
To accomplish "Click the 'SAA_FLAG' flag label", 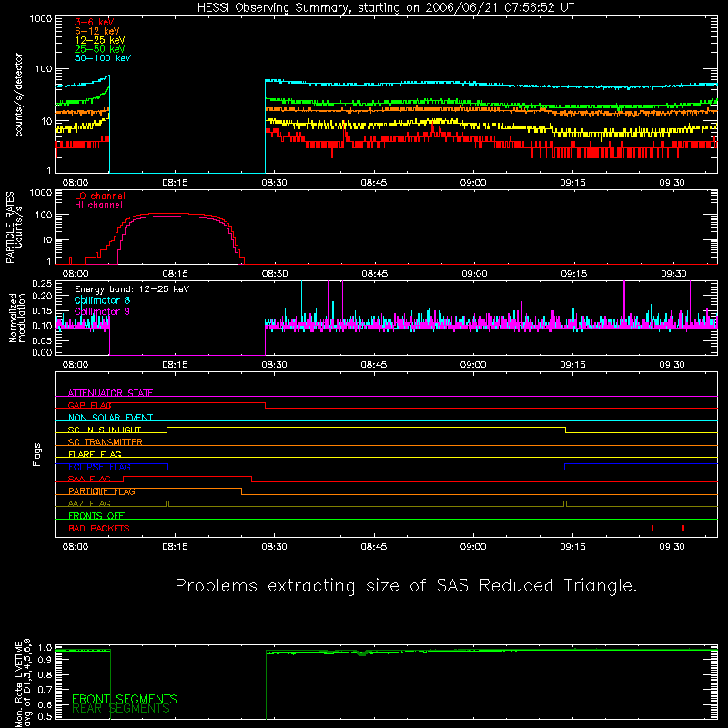I will click(x=89, y=479).
